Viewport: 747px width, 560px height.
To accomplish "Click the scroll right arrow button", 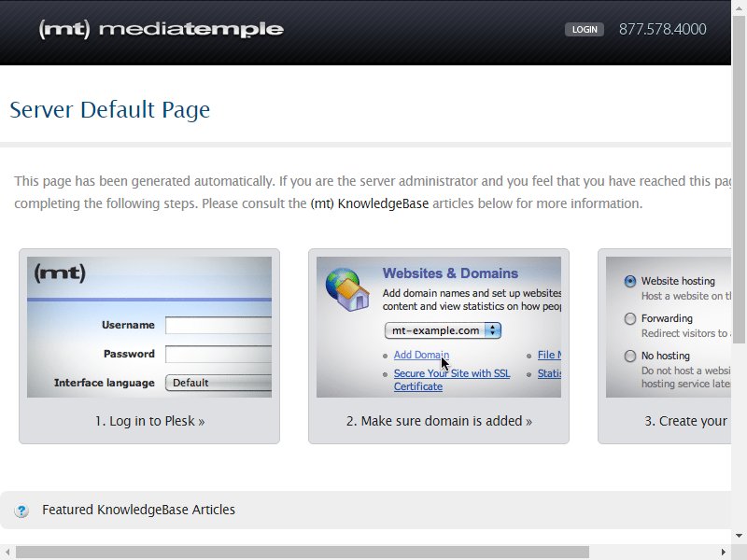I will tap(724, 552).
